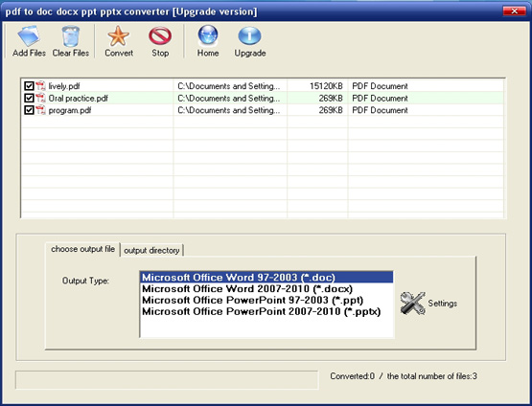The image size is (532, 406).
Task: Select the Oral practice.pdf file name
Action: (78, 99)
